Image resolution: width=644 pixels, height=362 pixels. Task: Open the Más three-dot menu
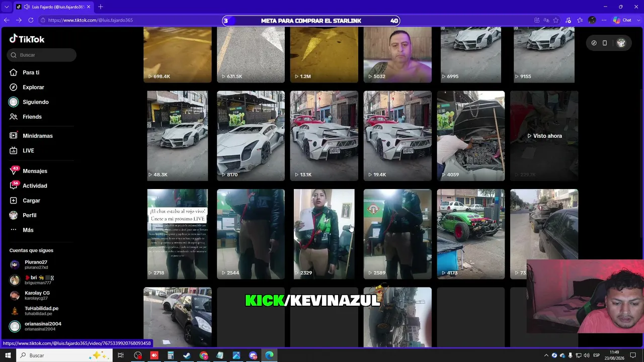click(x=21, y=230)
